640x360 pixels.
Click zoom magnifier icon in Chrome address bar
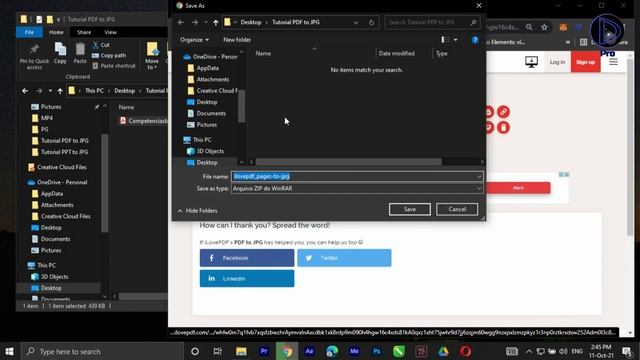529,27
